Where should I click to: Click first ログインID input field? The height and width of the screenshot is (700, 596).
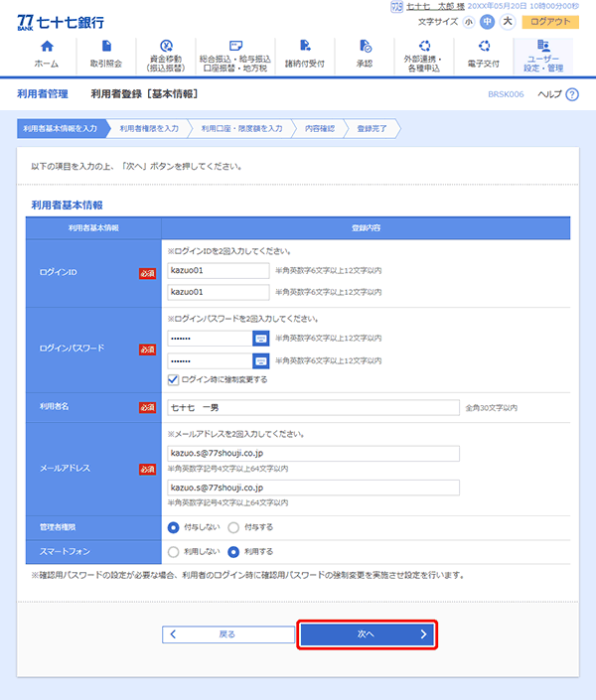pyautogui.click(x=219, y=270)
